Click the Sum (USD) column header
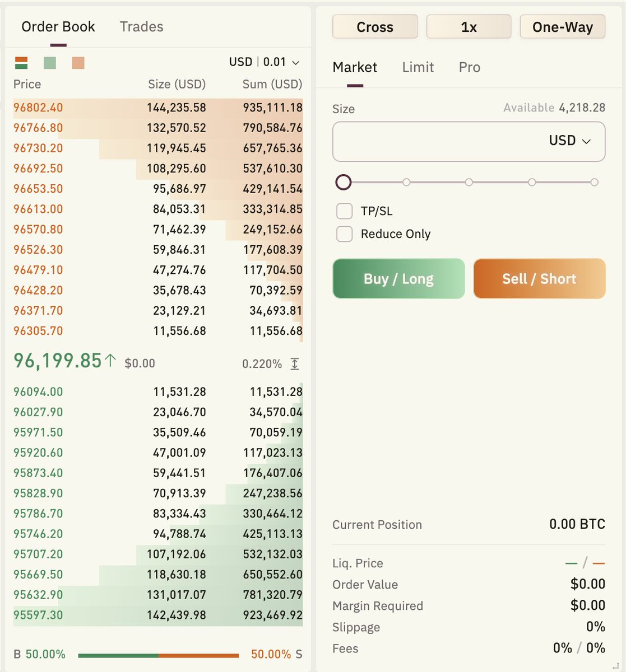626x672 pixels. (x=272, y=84)
